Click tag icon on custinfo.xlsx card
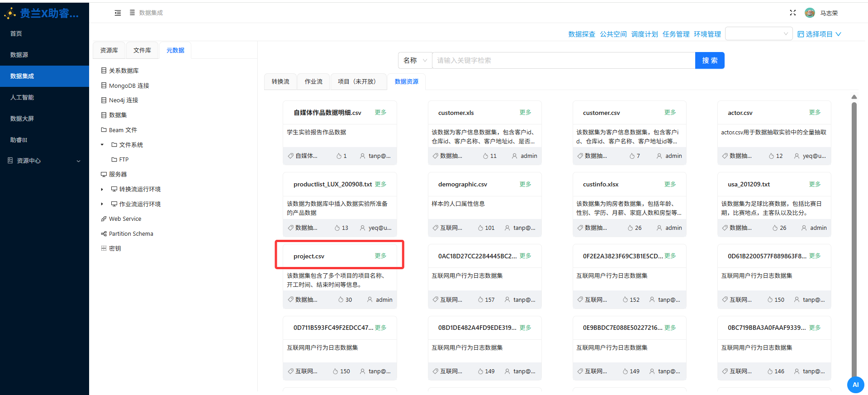The image size is (868, 395). coord(580,228)
